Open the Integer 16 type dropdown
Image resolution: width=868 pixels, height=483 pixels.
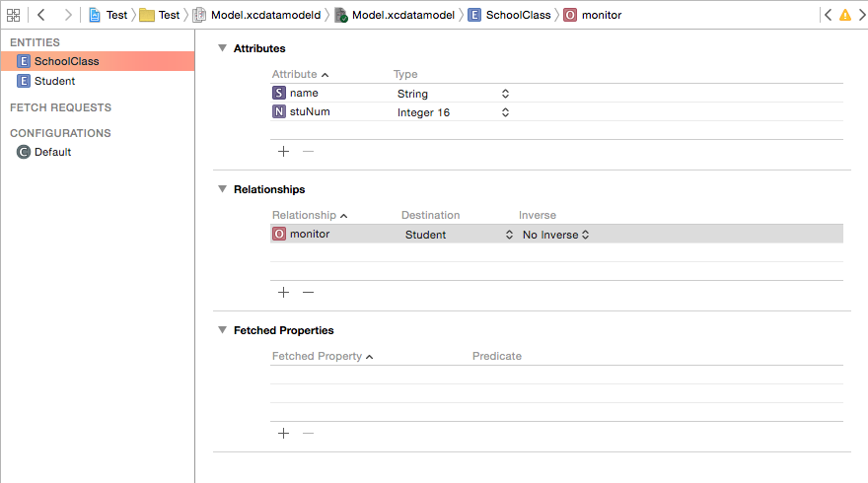click(505, 112)
